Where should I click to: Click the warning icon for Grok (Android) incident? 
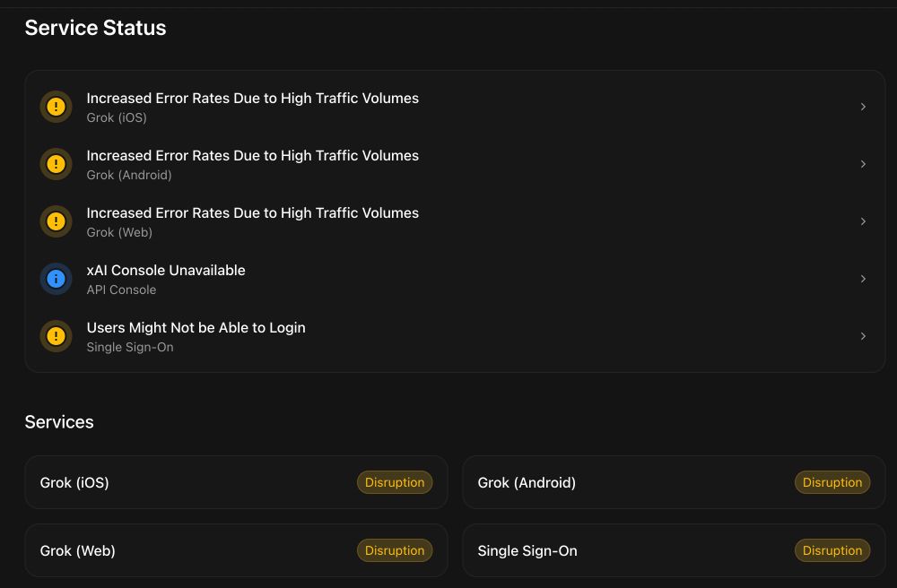tap(56, 164)
